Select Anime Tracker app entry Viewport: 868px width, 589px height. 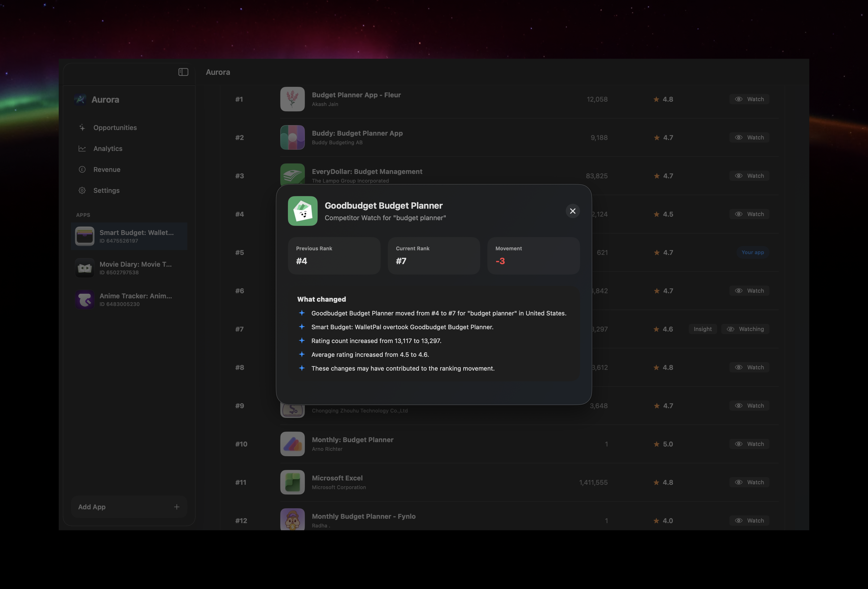click(129, 299)
